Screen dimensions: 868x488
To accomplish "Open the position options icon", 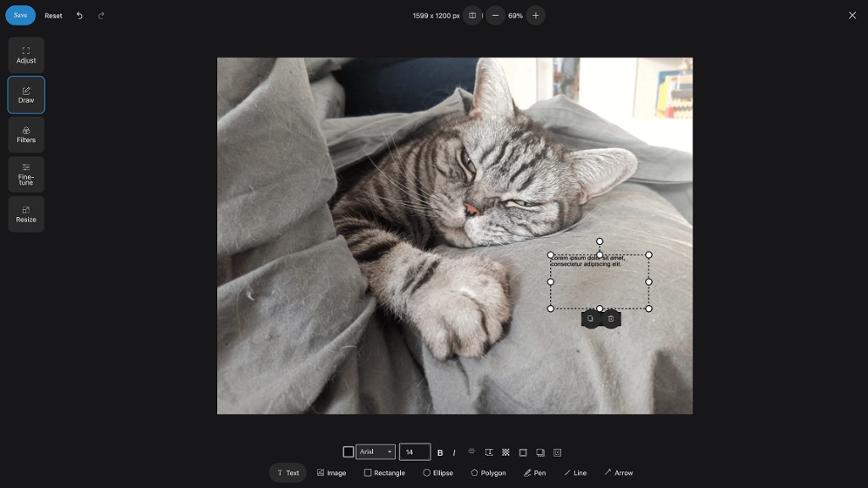I will click(558, 452).
